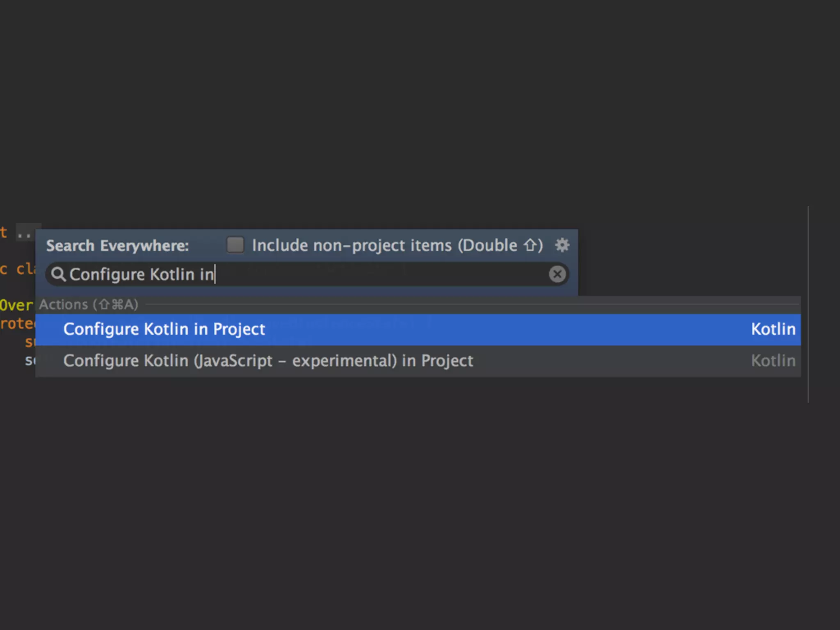Click Kotlin group label on highlighted row

click(x=773, y=329)
